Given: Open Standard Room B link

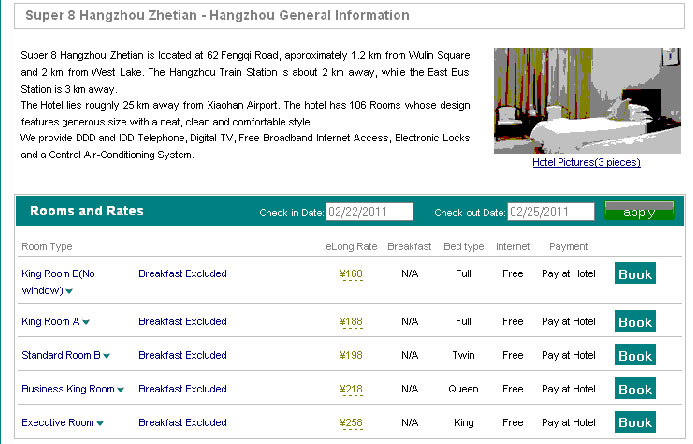Looking at the screenshot, I should [x=61, y=355].
